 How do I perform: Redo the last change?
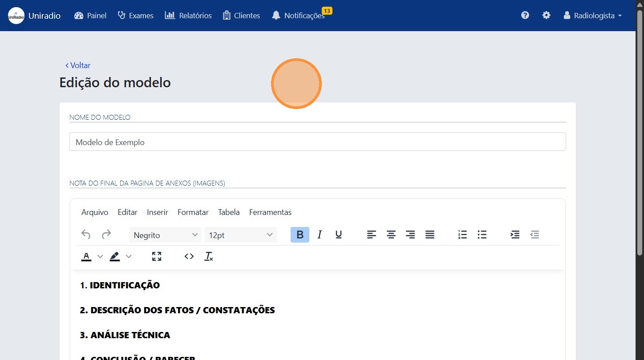pyautogui.click(x=106, y=235)
